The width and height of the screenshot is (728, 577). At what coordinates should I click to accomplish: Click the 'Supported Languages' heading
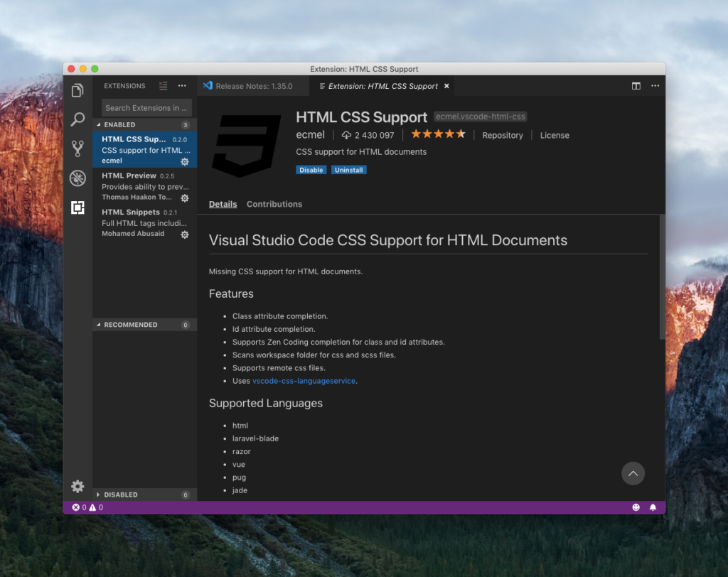pyautogui.click(x=266, y=403)
